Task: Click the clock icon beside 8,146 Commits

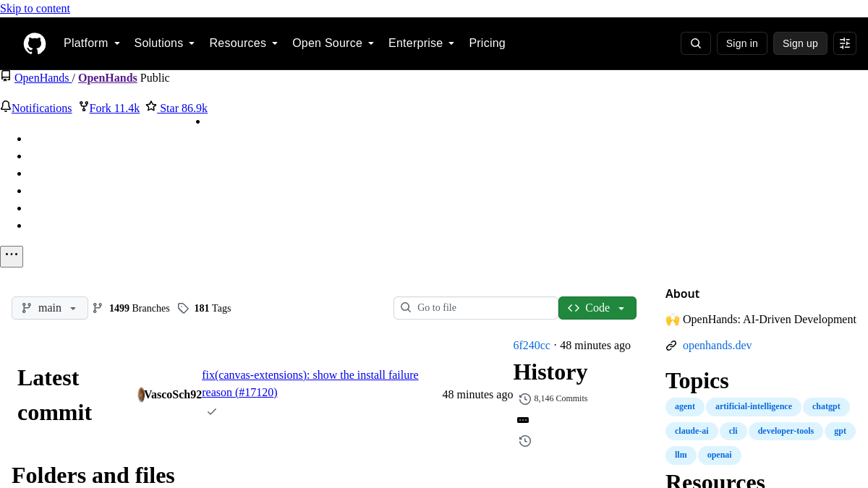Action: [525, 399]
